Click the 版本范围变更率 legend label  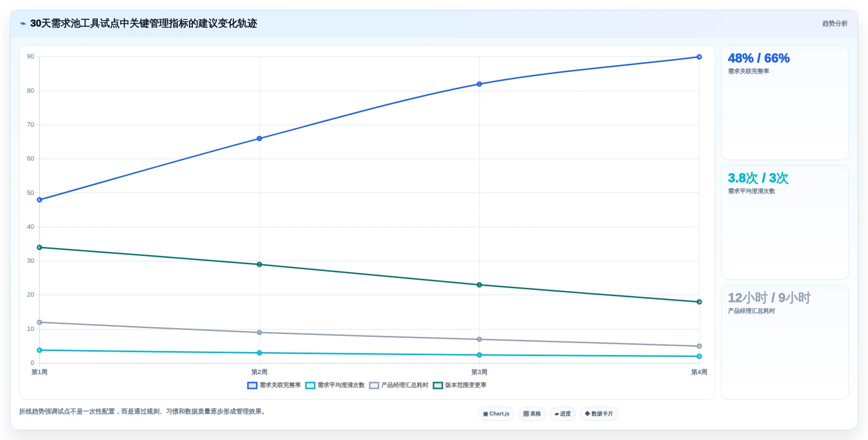click(x=466, y=385)
